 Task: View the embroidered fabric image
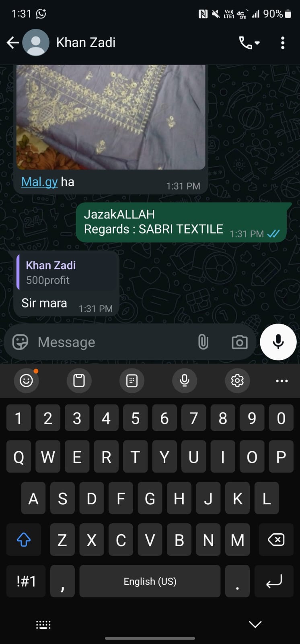111,117
